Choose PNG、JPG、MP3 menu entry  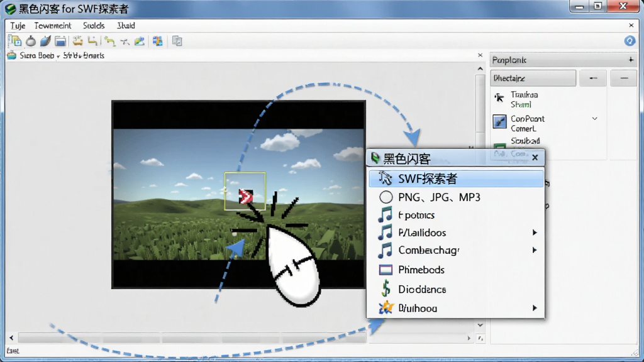(x=457, y=197)
